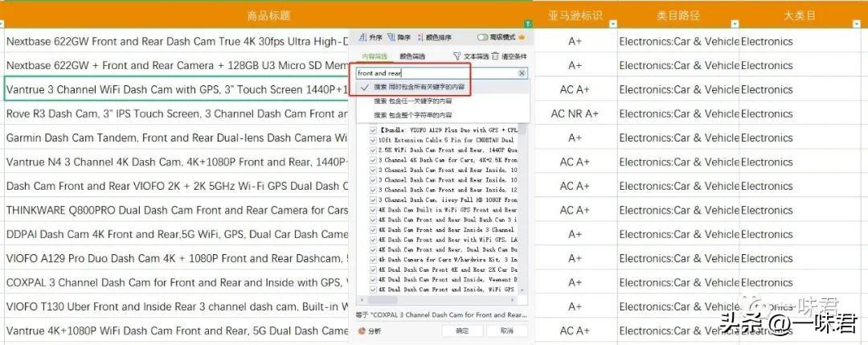Click 清空条件 trash icon to clear filters

tap(510, 56)
